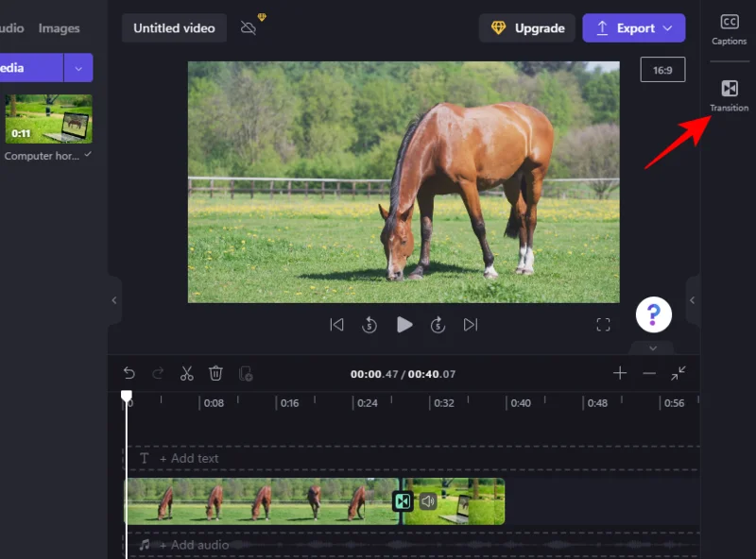Click the Add text row in timeline
The width and height of the screenshot is (756, 559).
[193, 458]
